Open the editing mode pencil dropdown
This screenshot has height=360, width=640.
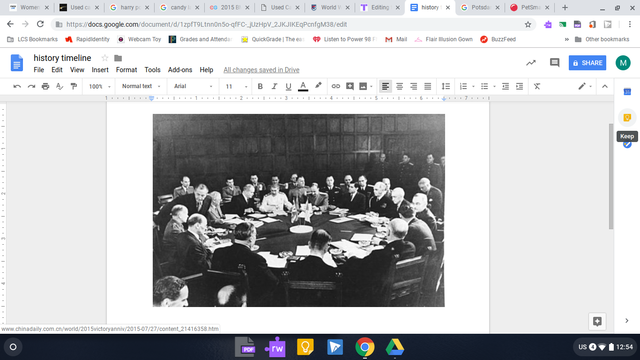tap(585, 86)
